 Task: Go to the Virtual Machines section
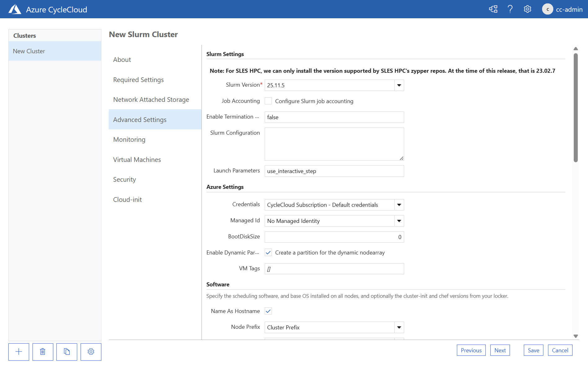[155, 159]
